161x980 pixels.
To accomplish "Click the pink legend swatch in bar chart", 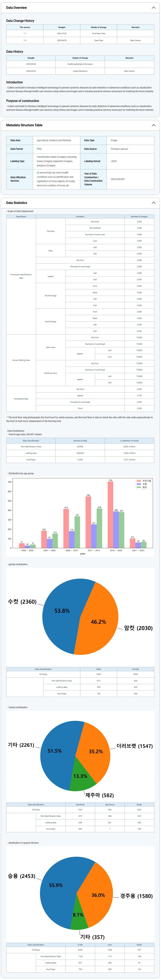I will coord(139,481).
